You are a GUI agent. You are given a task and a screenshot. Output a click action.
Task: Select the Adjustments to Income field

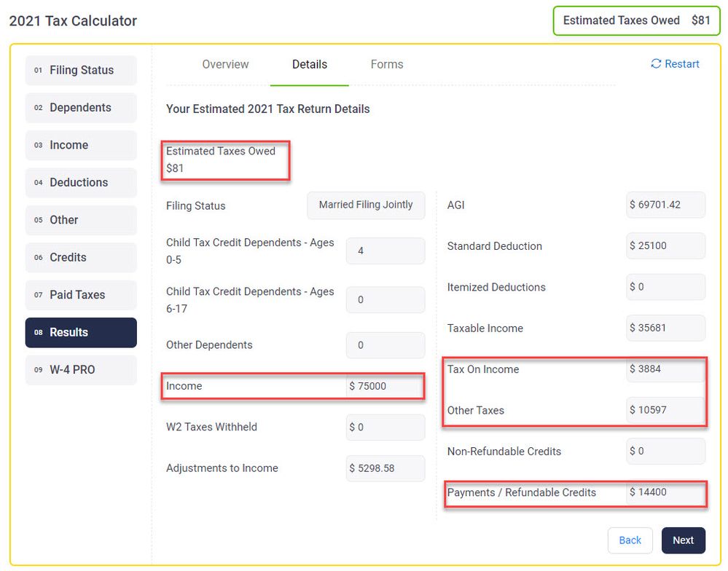(385, 468)
